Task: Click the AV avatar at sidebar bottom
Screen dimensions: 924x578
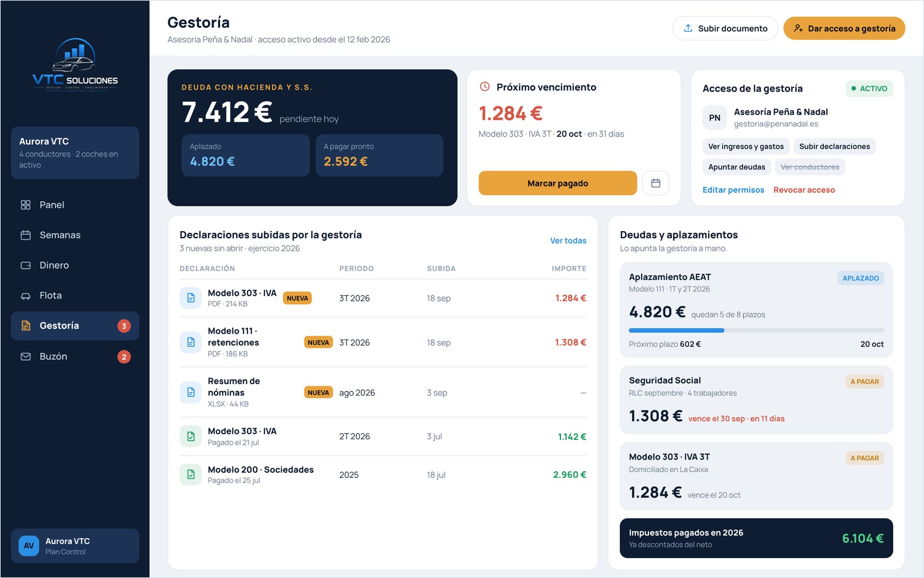Action: 29,546
